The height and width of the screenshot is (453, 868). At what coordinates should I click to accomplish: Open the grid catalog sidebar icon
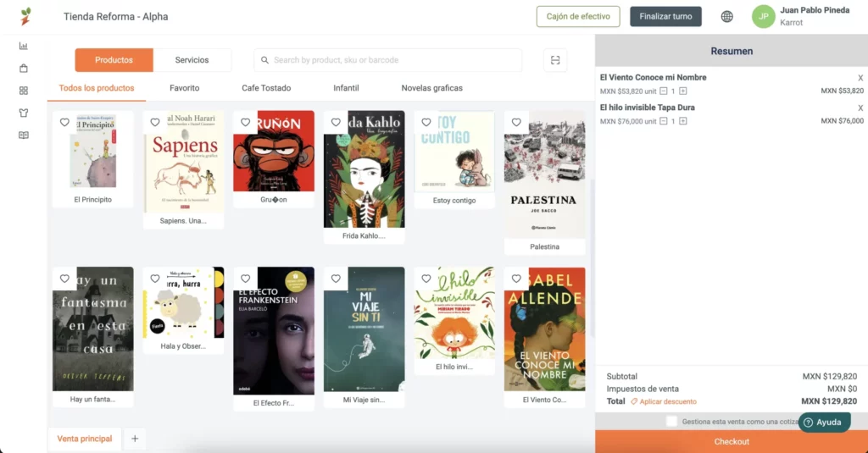[23, 90]
